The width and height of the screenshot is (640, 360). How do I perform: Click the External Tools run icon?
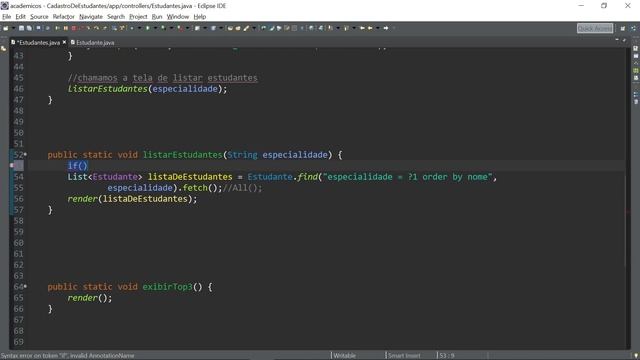tap(180, 28)
